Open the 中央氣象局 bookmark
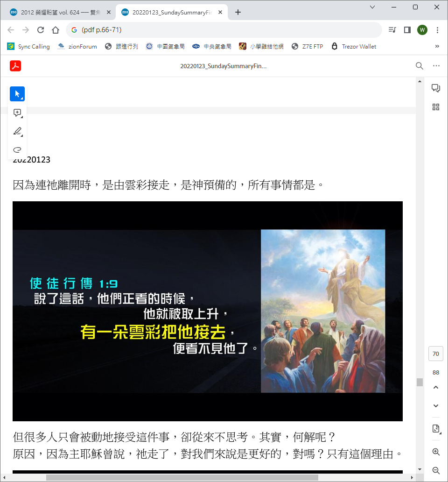The image size is (448, 482). 212,46
